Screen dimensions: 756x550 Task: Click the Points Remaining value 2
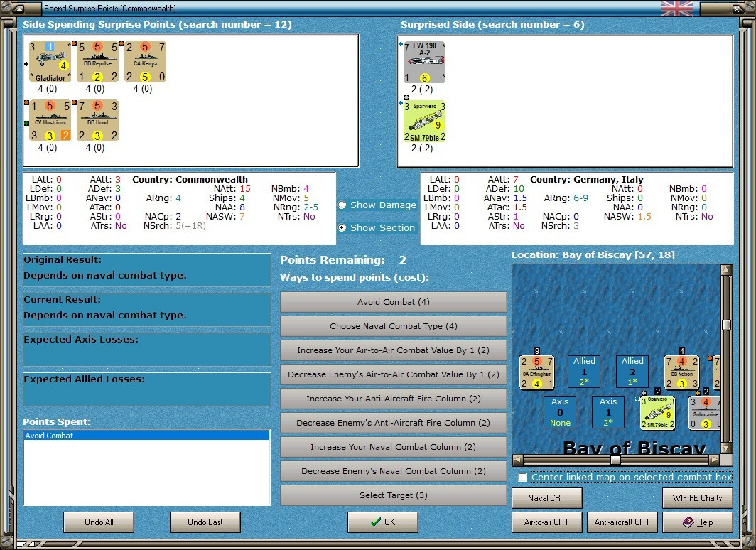(403, 260)
